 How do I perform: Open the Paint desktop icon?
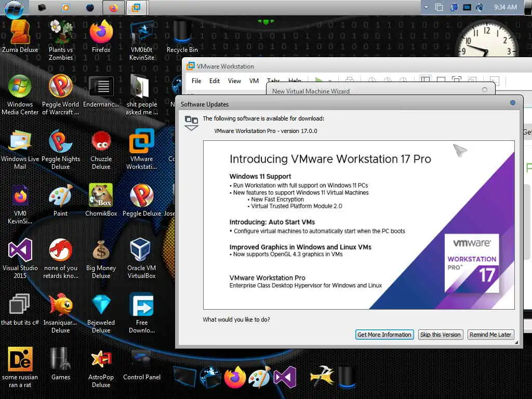[61, 200]
